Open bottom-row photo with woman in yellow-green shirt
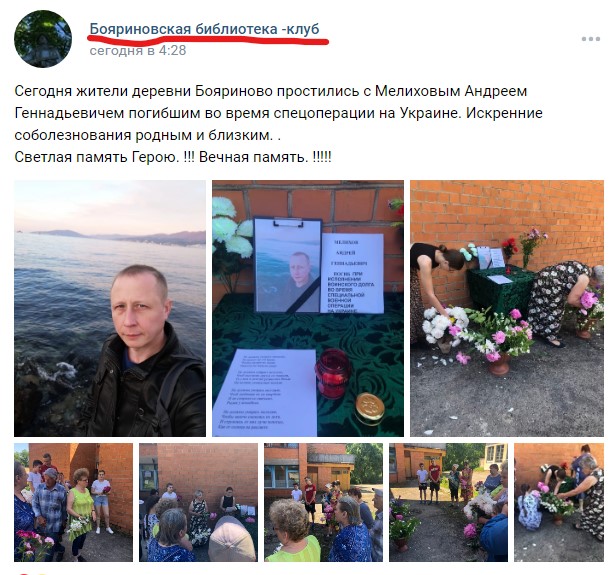 (323, 502)
